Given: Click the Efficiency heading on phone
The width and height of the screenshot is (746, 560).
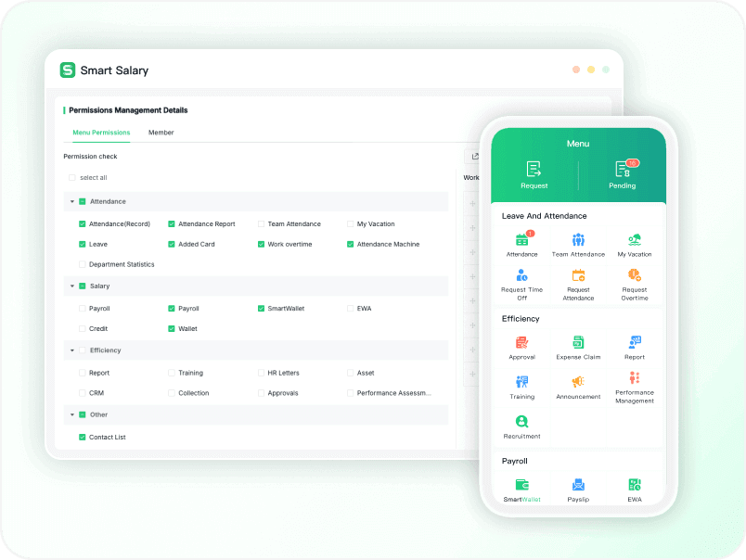Looking at the screenshot, I should [x=521, y=319].
